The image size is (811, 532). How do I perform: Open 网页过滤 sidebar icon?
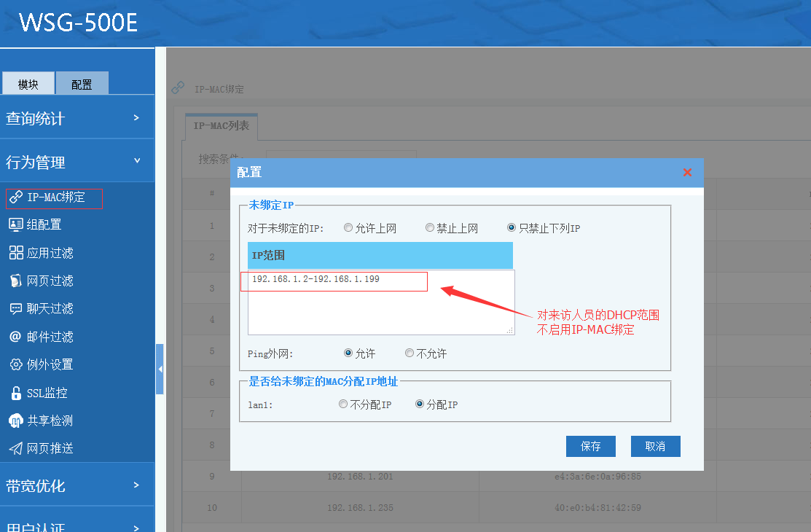(x=15, y=281)
